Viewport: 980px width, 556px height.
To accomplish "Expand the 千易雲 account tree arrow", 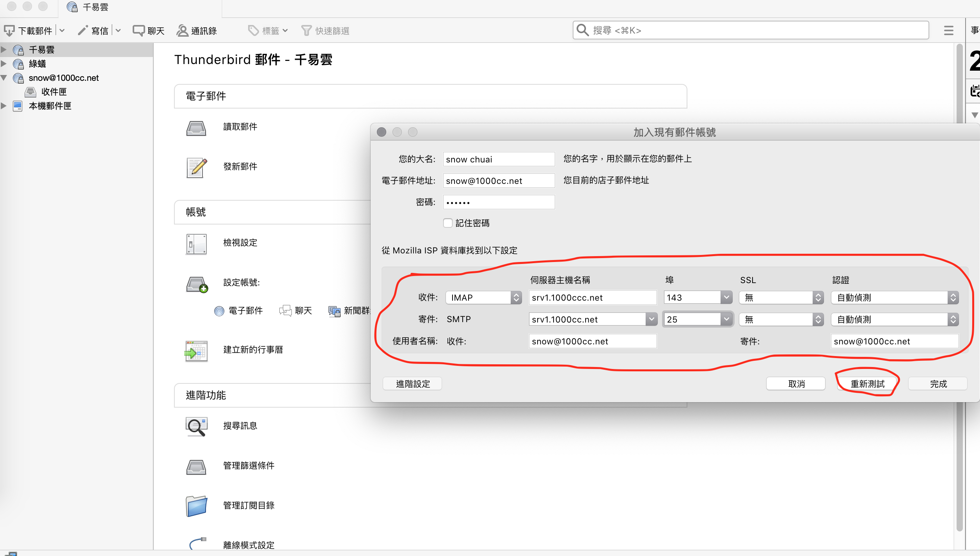I will point(4,49).
